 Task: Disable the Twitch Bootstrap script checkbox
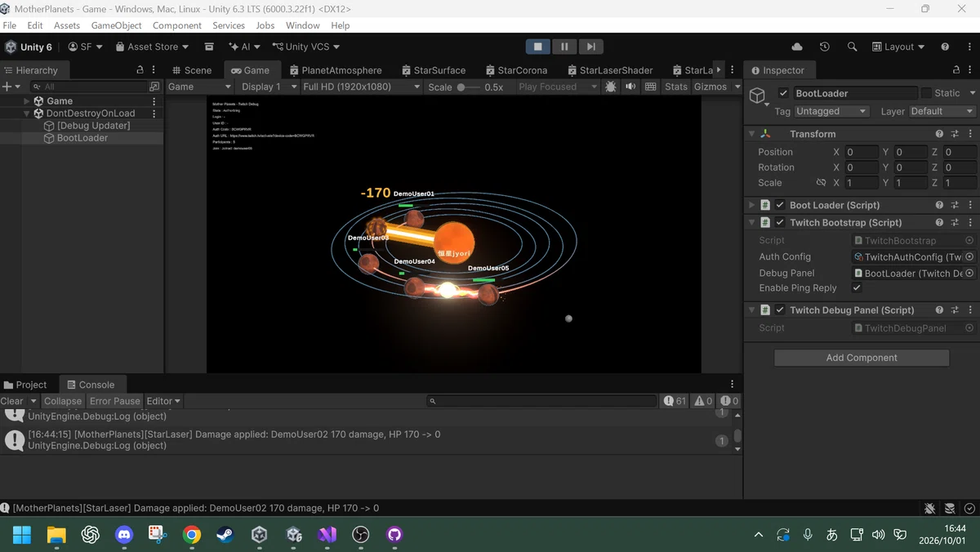point(780,222)
